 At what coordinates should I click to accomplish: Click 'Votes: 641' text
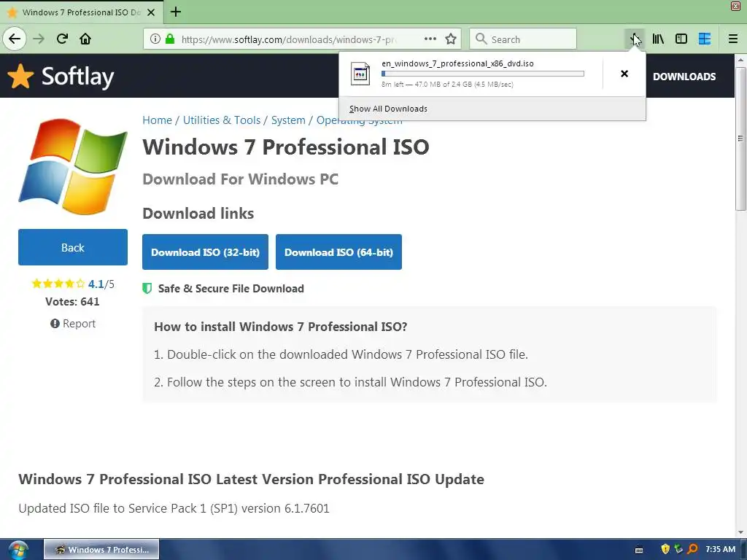pos(72,301)
